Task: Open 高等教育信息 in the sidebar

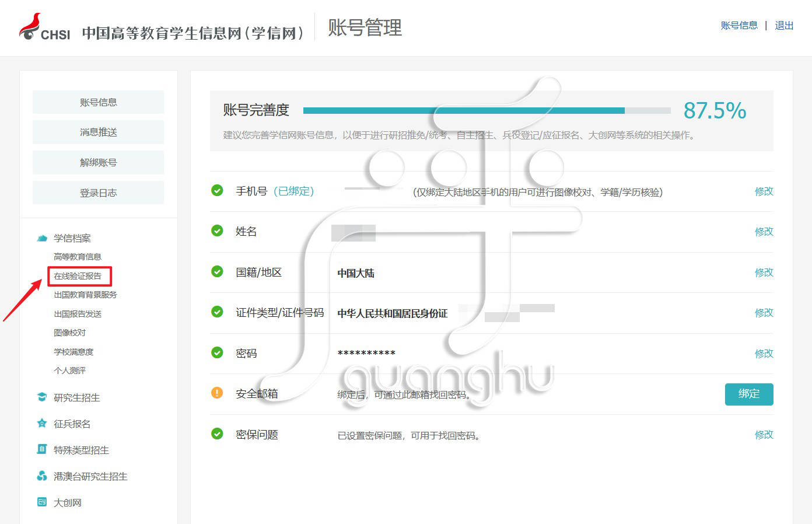Action: coord(77,256)
